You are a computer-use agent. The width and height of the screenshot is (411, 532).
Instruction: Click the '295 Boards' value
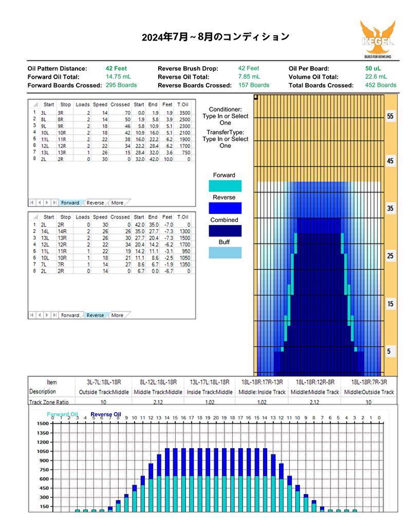[x=121, y=85]
